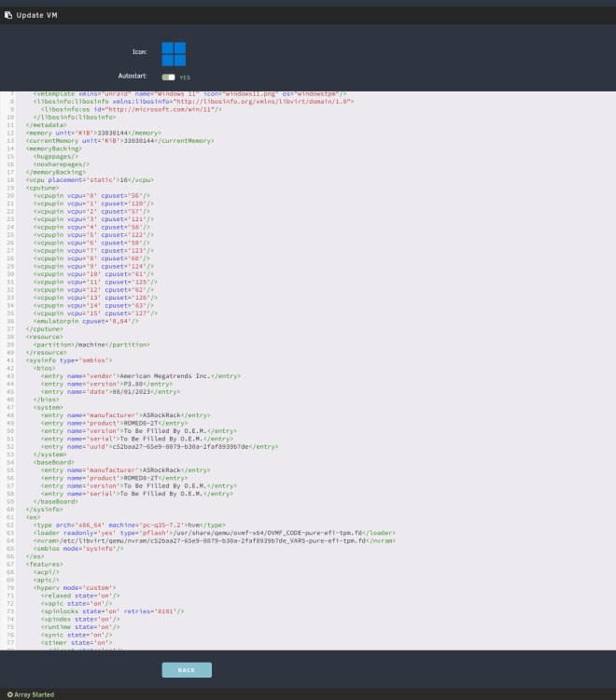This screenshot has height=700, width=616.
Task: Click the stimer state='on' line
Action: [x=77, y=643]
